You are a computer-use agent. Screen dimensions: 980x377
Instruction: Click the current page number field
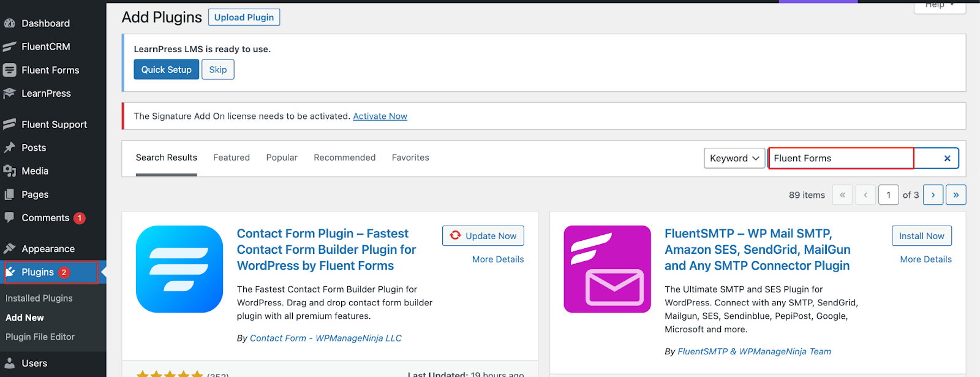[888, 195]
